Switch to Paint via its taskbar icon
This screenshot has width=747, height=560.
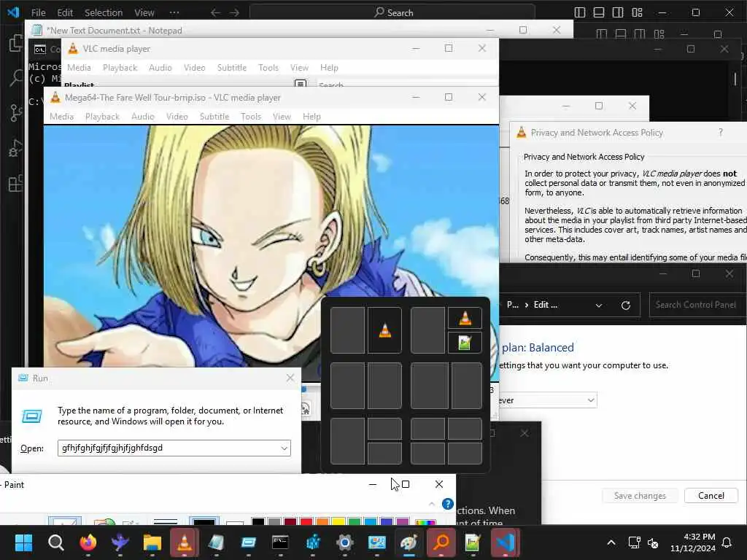[x=409, y=542]
